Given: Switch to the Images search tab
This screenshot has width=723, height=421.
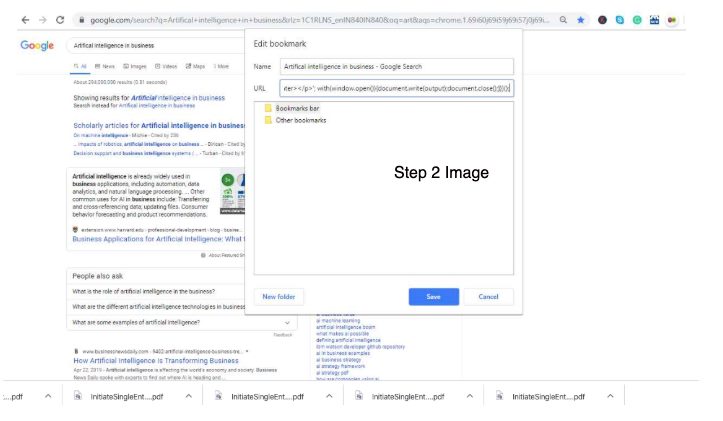Looking at the screenshot, I should click(135, 66).
